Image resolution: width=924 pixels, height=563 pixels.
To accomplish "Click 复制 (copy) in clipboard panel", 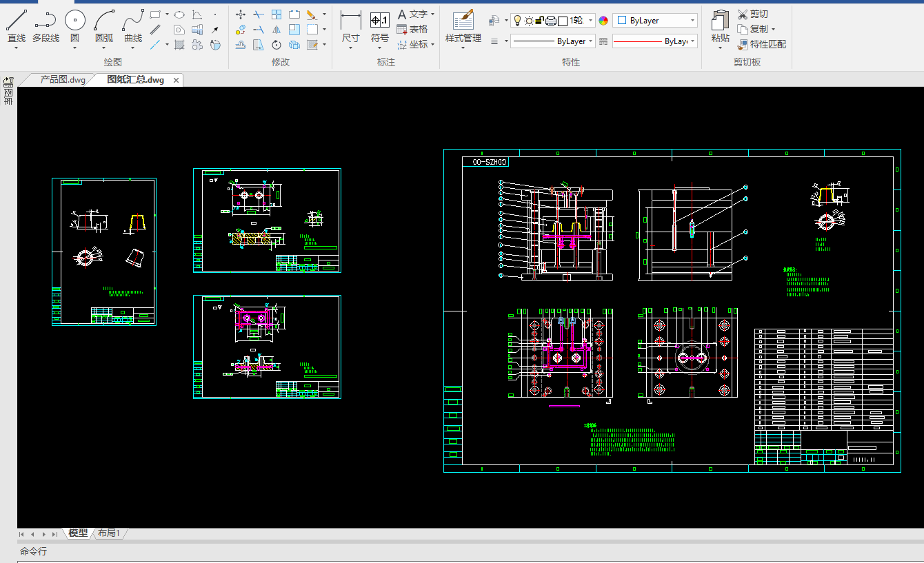I will (752, 29).
